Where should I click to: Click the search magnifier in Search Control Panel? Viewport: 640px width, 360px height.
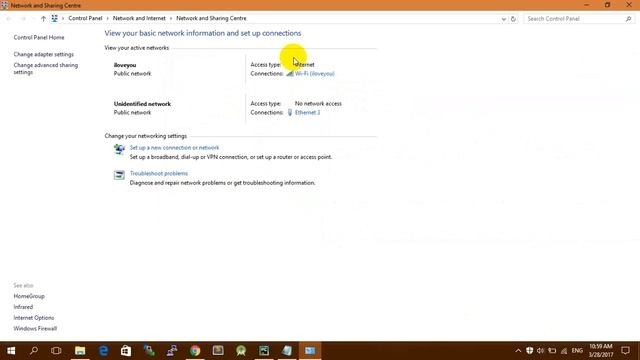coord(628,19)
